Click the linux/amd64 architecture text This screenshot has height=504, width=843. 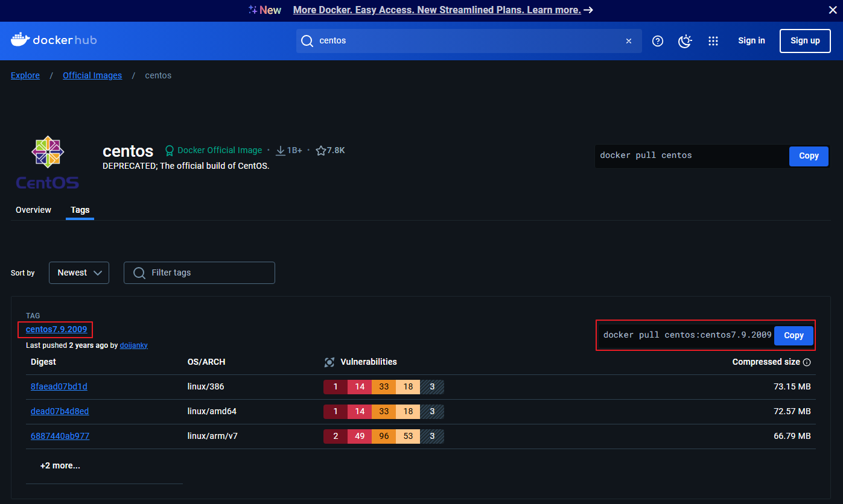[212, 411]
